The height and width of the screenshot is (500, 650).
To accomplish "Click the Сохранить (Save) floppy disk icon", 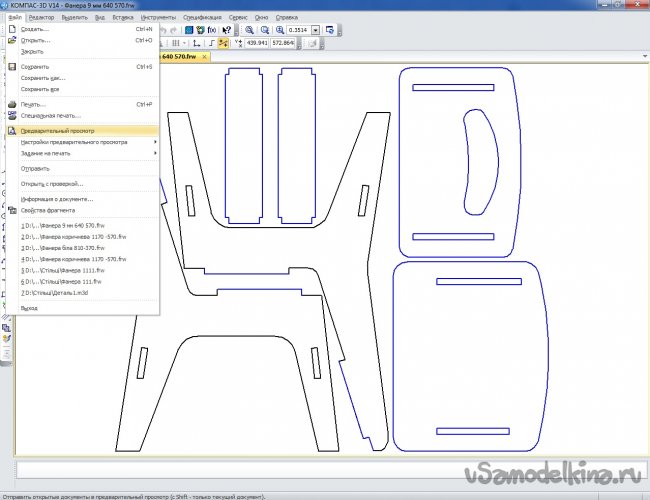I will pyautogui.click(x=12, y=67).
